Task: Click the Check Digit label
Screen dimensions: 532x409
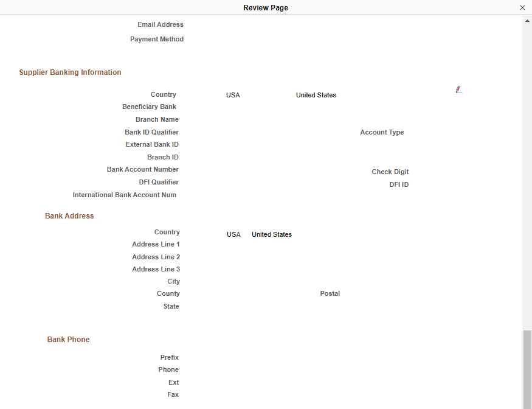Action: pyautogui.click(x=390, y=172)
